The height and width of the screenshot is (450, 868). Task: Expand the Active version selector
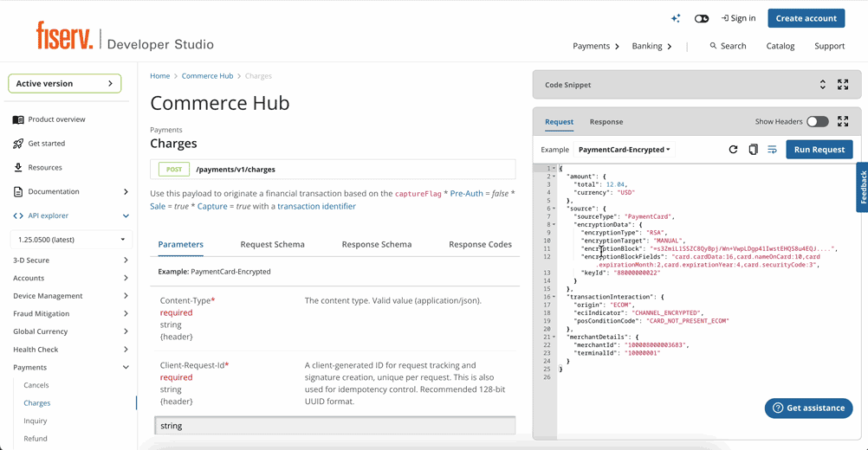[x=65, y=84]
